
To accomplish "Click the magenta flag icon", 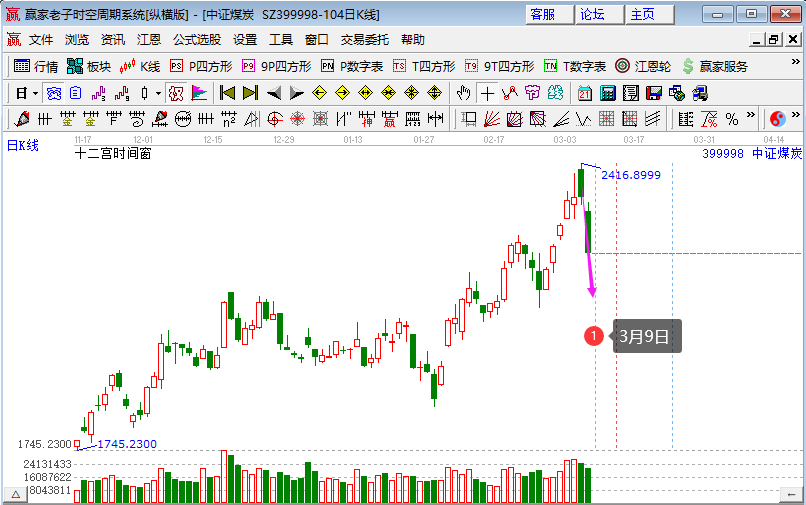I will [x=199, y=94].
